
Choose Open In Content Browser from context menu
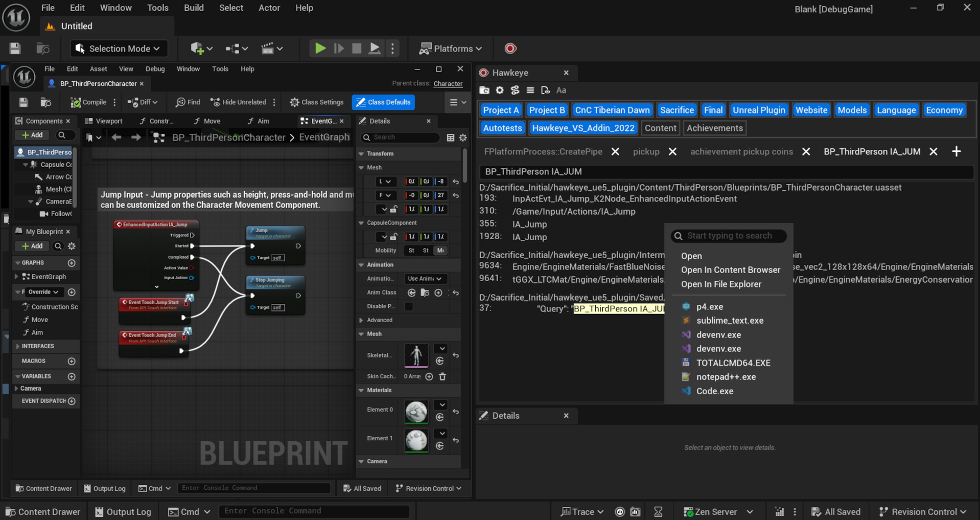pos(730,270)
